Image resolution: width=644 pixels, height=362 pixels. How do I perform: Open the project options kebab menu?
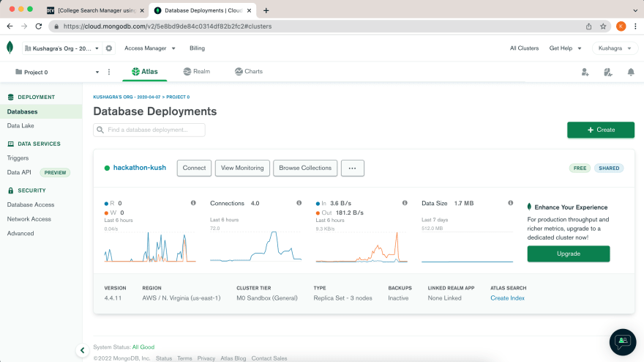(x=109, y=72)
